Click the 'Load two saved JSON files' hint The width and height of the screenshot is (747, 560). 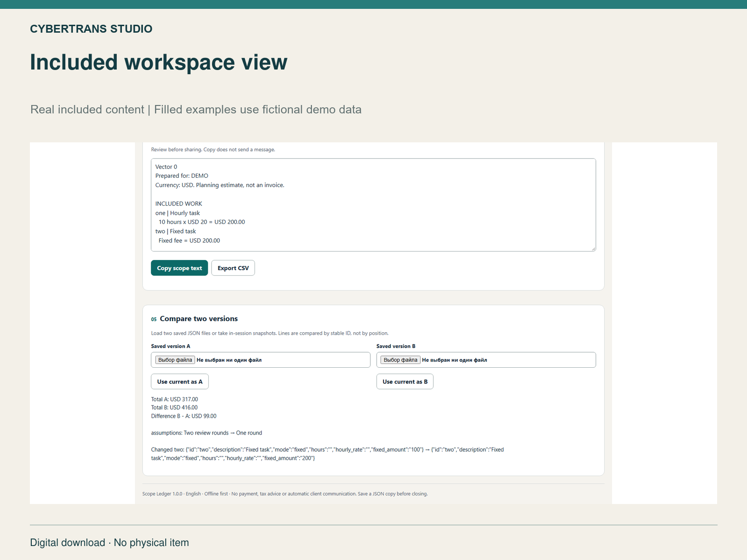pyautogui.click(x=270, y=333)
